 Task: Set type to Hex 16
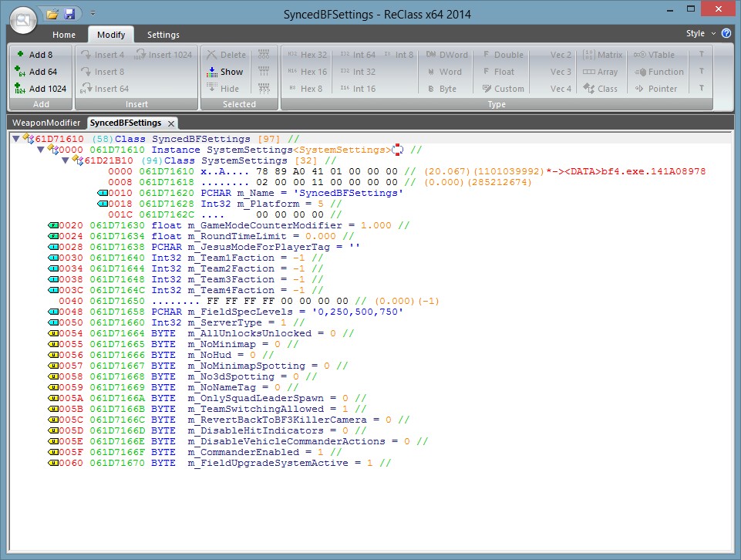[308, 72]
